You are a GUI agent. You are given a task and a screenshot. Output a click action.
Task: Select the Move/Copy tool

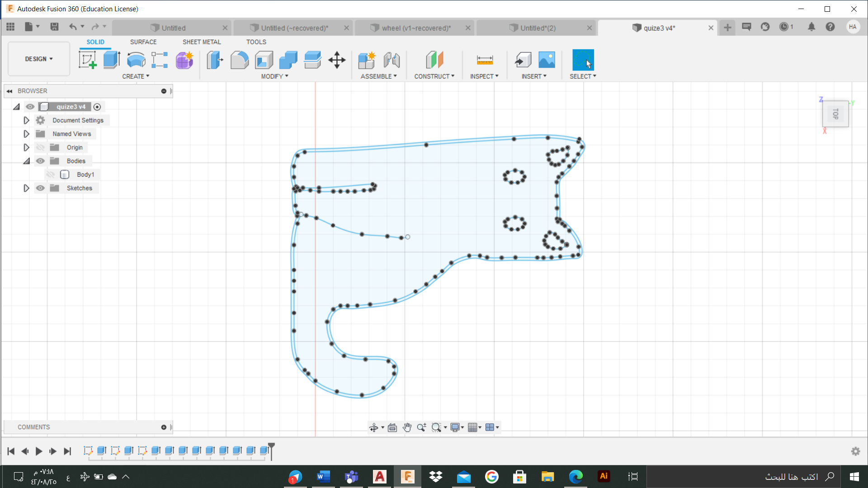337,60
